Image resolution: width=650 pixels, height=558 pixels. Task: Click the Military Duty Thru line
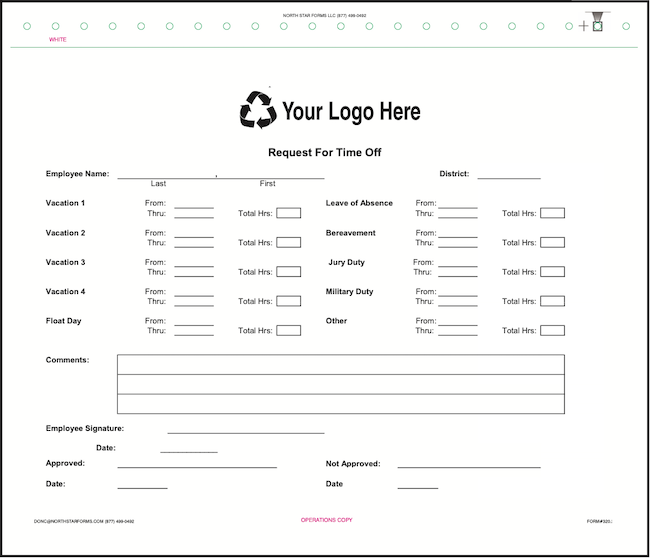tap(458, 302)
